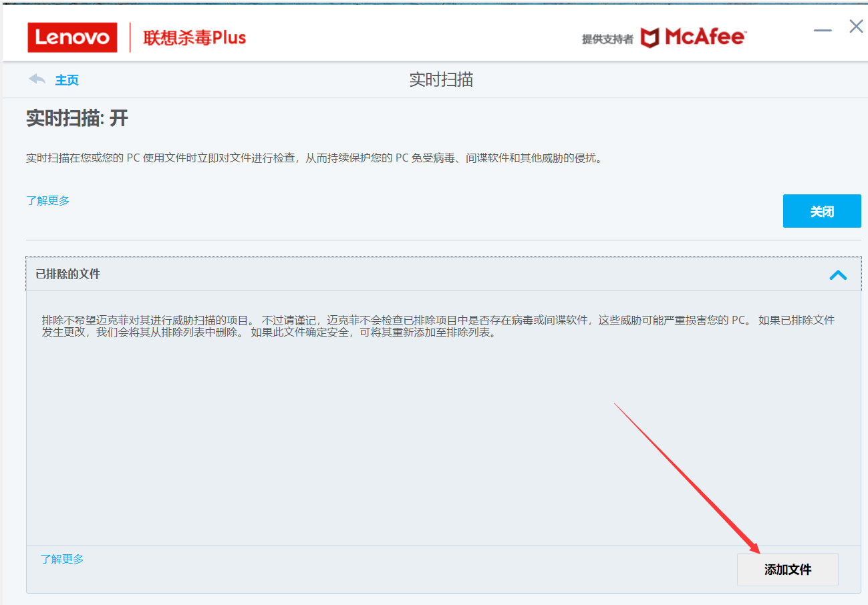Click the 实时扫描: 开 status heading
Screen dimensions: 868x605
pos(77,119)
